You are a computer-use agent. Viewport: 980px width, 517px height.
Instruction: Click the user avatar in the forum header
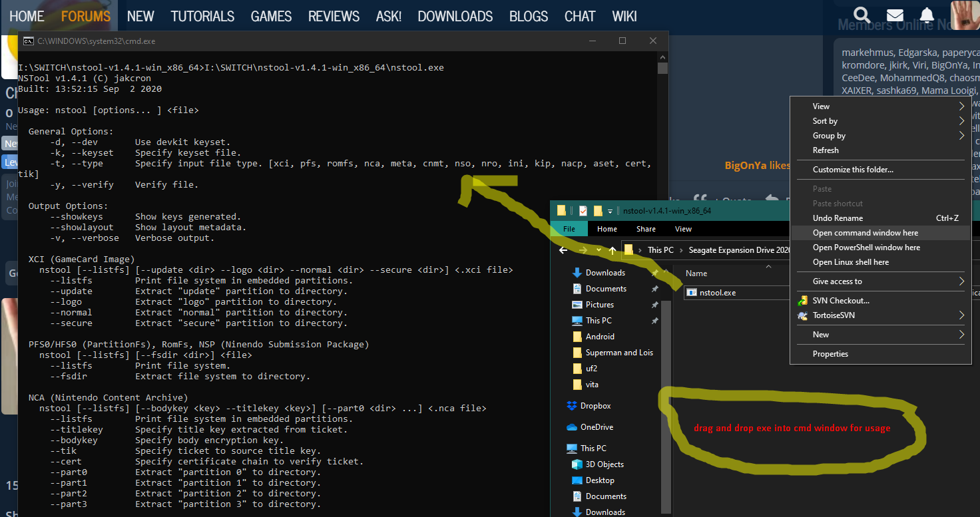(x=964, y=15)
